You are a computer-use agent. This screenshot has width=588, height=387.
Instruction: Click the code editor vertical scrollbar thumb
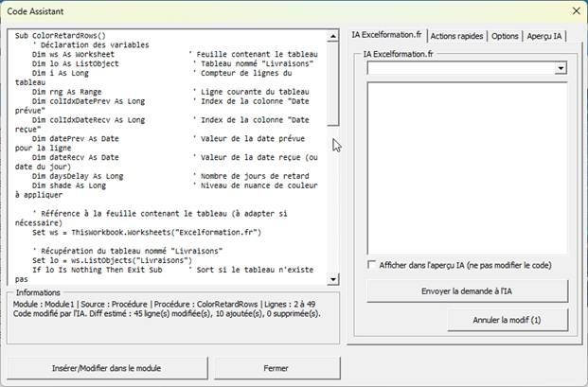(x=333, y=83)
